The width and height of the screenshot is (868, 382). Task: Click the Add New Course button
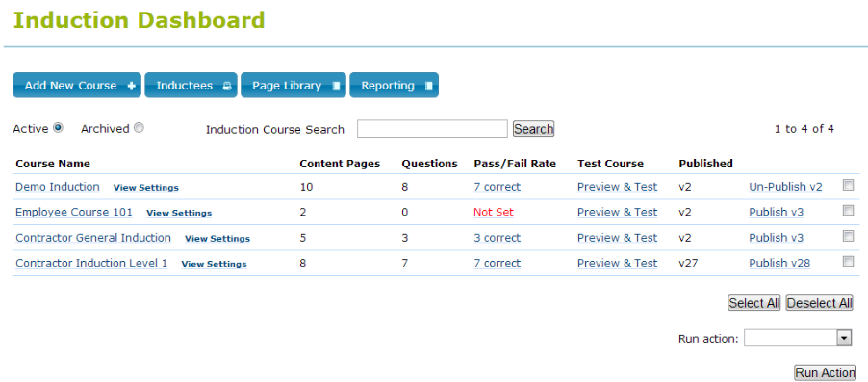tap(77, 86)
